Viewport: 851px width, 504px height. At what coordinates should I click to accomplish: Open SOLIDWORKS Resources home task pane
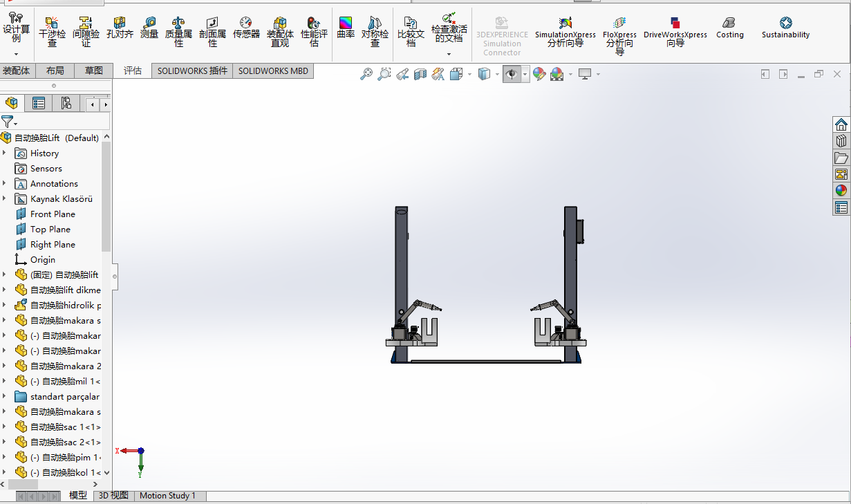click(x=841, y=124)
